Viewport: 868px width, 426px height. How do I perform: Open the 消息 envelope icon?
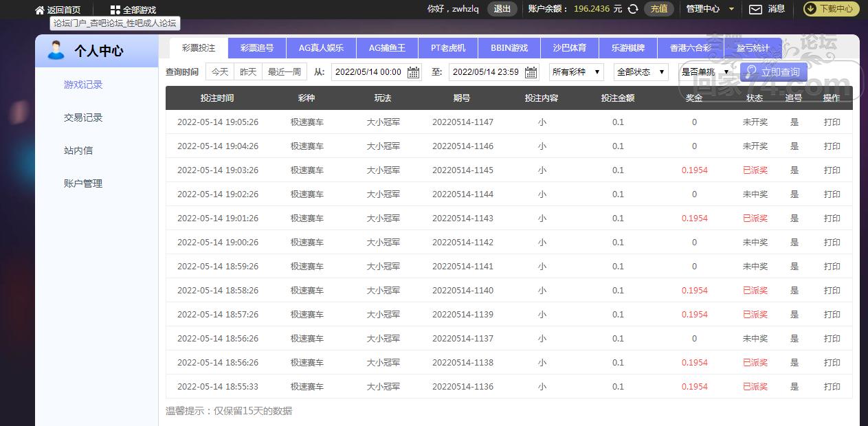(x=755, y=10)
